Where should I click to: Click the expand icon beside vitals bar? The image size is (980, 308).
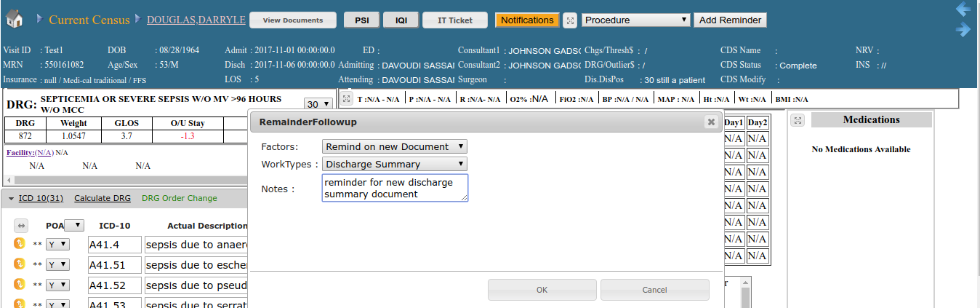tap(347, 99)
